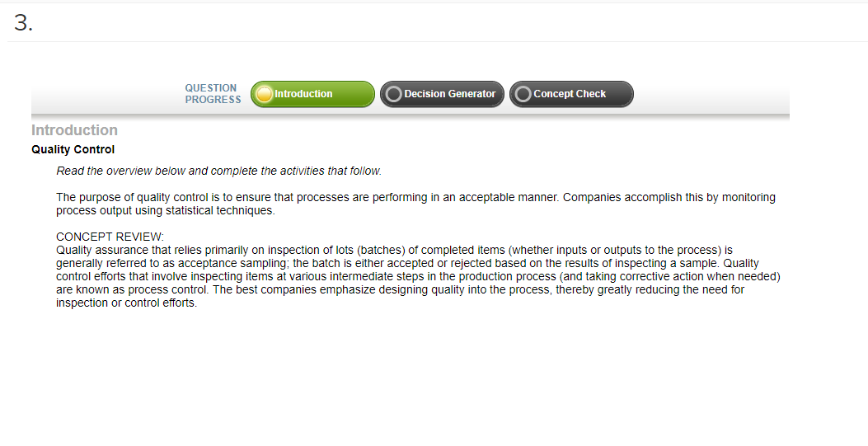
Task: Click the yellow circle indicator on Introduction
Action: 264,94
